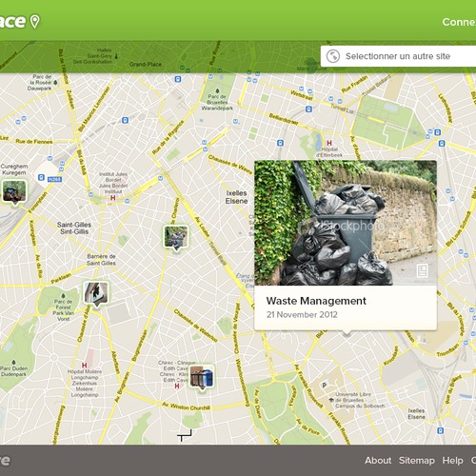Click the Grand-Place map label
Screen dimensions: 476x476
click(146, 64)
